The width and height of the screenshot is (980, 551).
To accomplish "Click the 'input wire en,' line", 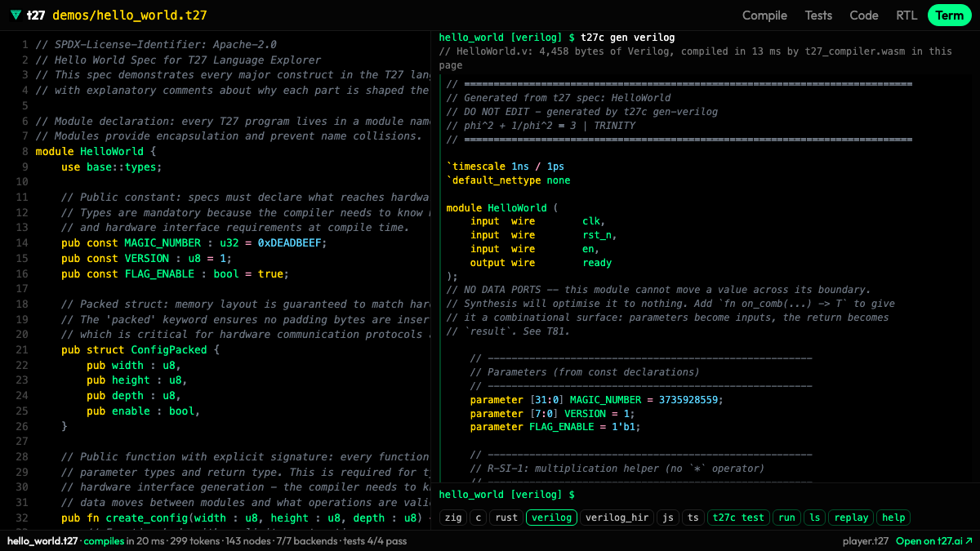I will [x=535, y=249].
